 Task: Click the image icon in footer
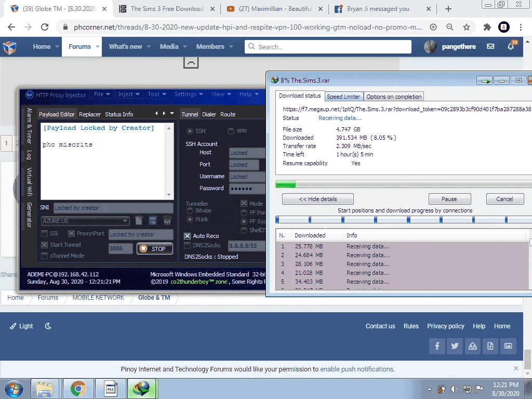pos(508,346)
